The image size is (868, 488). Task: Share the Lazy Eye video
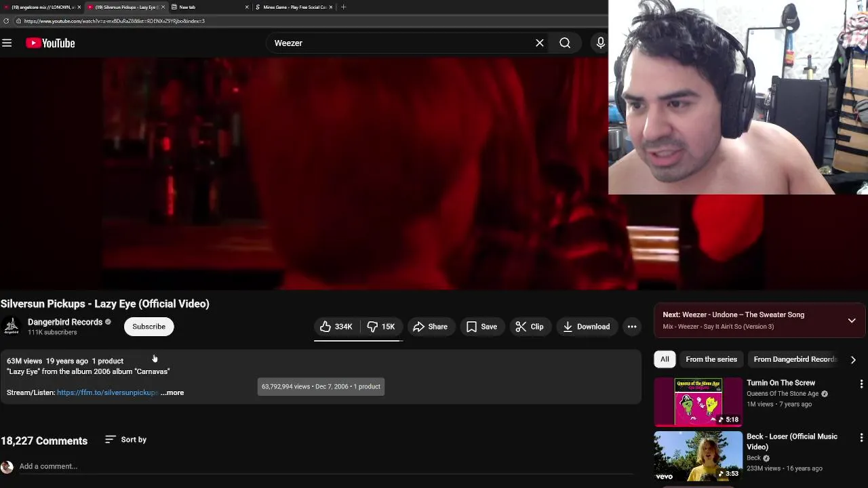430,327
